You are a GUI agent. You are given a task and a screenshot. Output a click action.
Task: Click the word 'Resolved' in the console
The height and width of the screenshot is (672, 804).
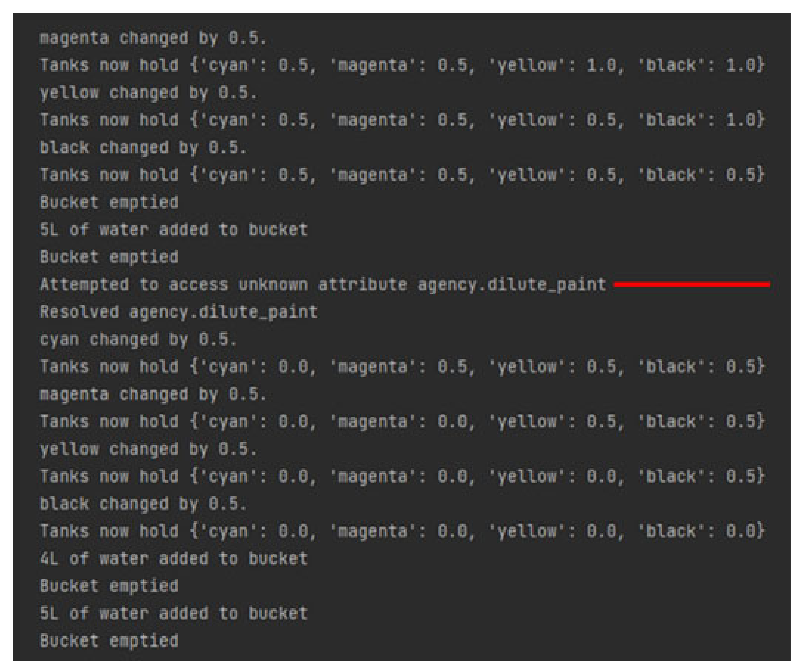click(79, 312)
